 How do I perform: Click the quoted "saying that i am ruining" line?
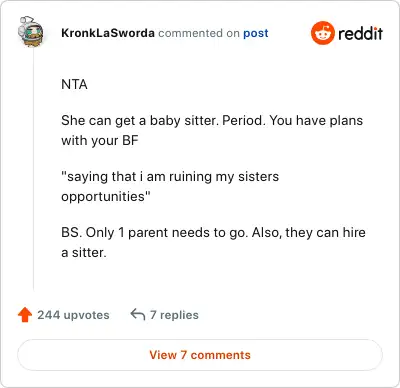click(x=170, y=177)
